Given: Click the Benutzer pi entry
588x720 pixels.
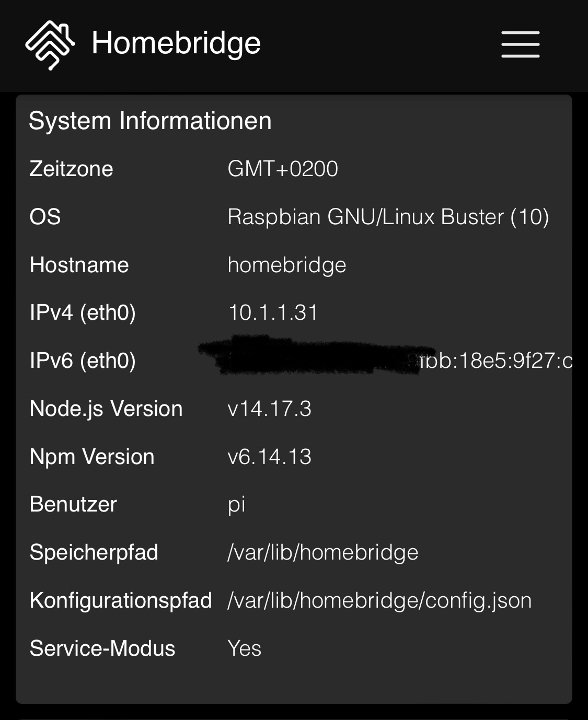Looking at the screenshot, I should [x=237, y=504].
